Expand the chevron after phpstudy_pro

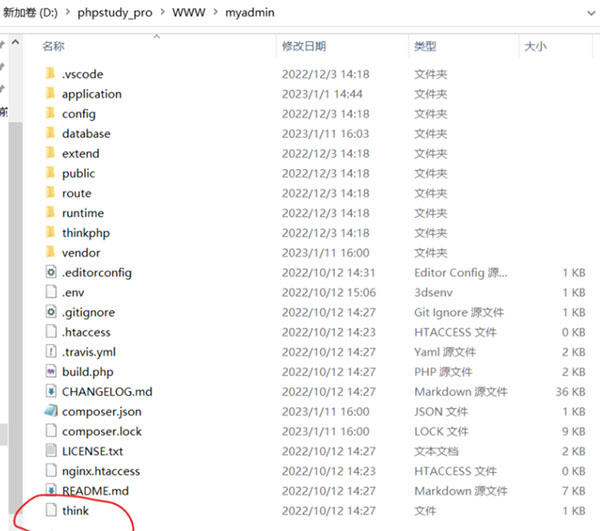point(163,12)
